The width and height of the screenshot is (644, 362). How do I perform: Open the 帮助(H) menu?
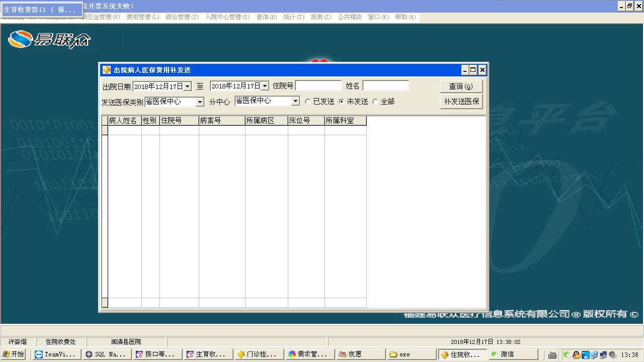click(x=406, y=17)
